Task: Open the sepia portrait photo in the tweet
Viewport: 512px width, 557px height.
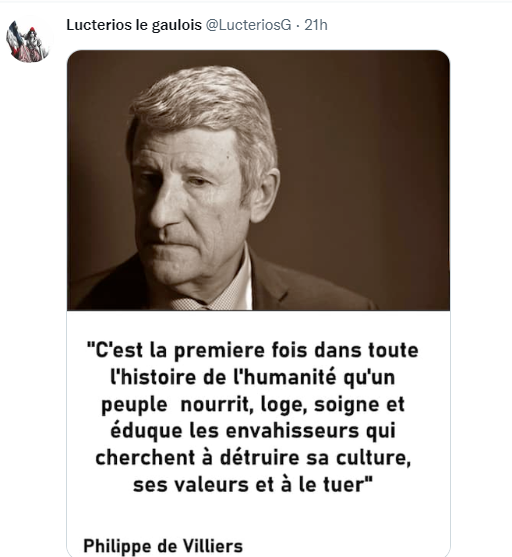Action: coord(258,180)
